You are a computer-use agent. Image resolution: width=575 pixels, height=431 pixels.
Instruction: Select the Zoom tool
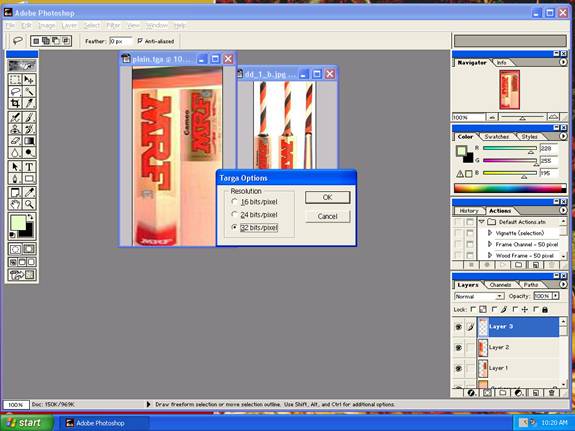tap(29, 204)
